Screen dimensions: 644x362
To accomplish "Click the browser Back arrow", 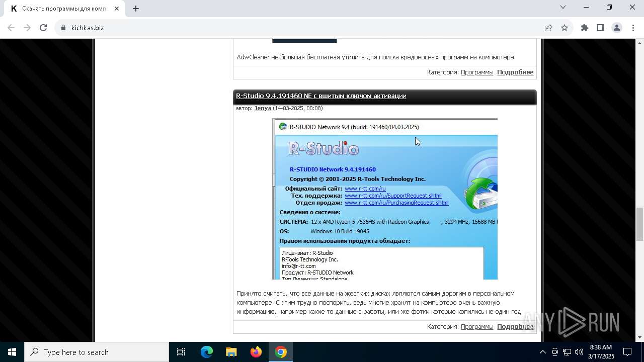I will click(x=11, y=28).
